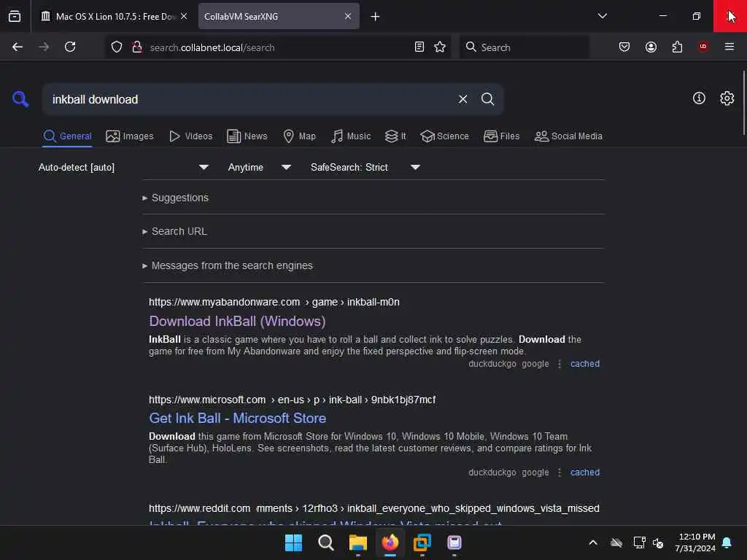Open Firefox View tab list icon
Image resolution: width=747 pixels, height=560 pixels.
[15, 16]
